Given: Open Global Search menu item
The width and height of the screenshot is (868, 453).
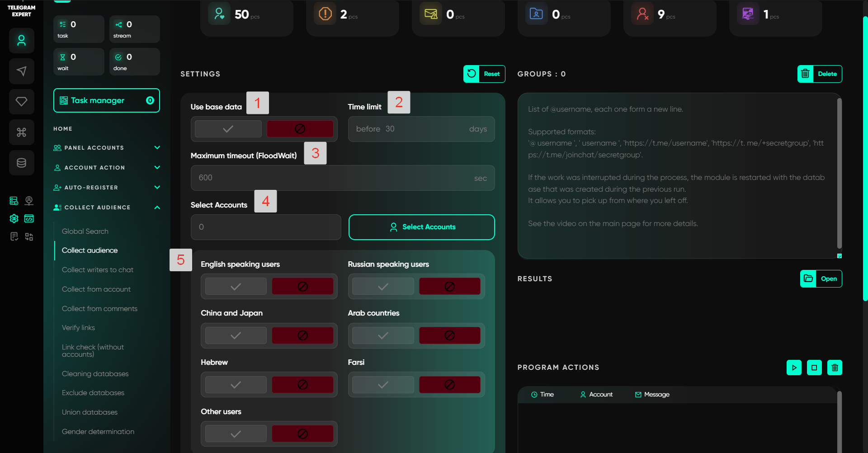Looking at the screenshot, I should pyautogui.click(x=85, y=231).
